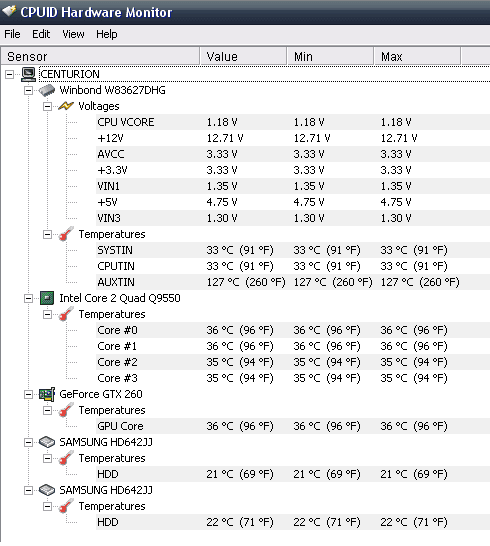Click the 127 °C value of AUXTIN
490x546 pixels.
(x=246, y=282)
